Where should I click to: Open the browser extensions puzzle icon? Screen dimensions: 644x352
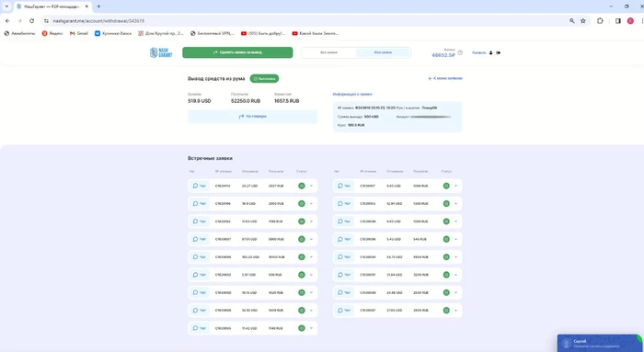(x=600, y=20)
